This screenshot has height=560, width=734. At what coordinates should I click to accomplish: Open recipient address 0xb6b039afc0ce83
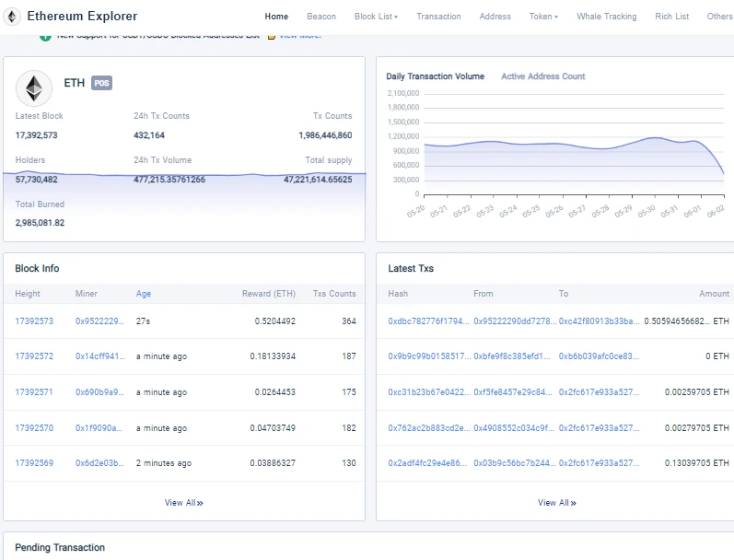[599, 356]
